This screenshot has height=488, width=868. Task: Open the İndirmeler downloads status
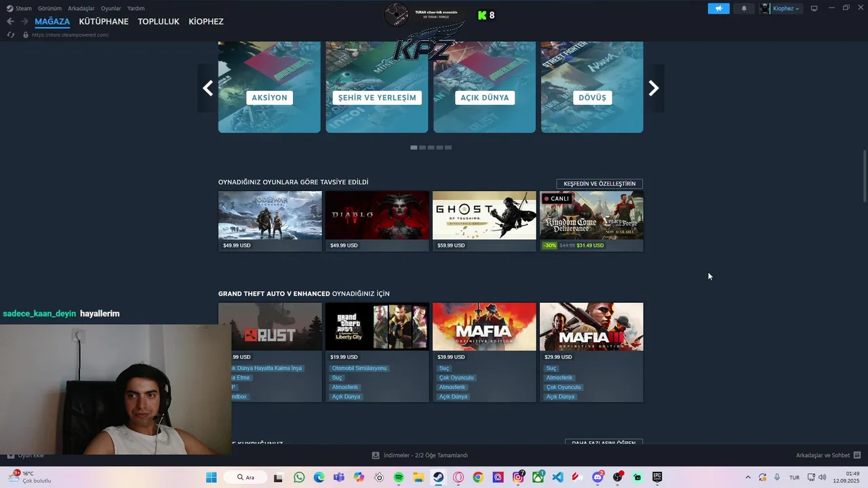tap(420, 455)
